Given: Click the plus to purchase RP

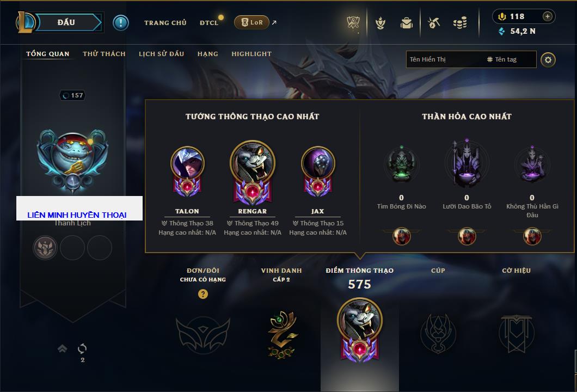Looking at the screenshot, I should (x=548, y=16).
